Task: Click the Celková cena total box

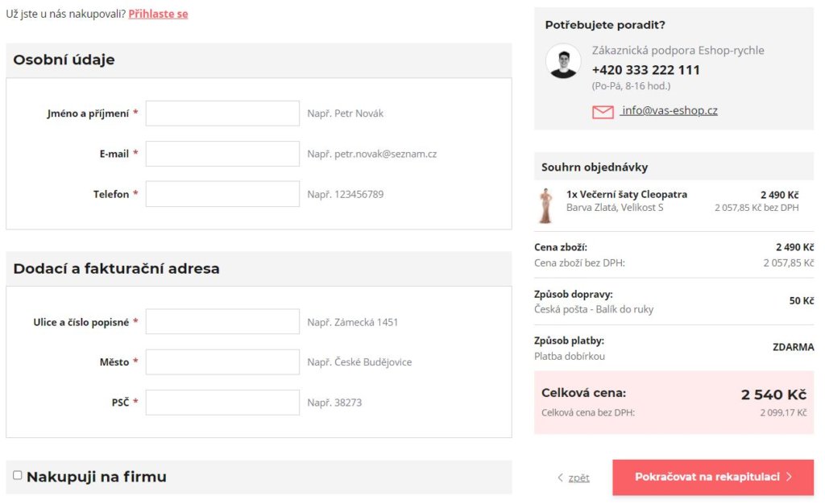Action: tap(674, 403)
